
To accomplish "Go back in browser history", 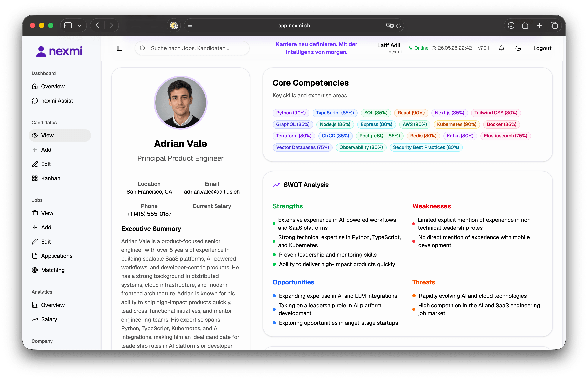I will click(x=97, y=25).
